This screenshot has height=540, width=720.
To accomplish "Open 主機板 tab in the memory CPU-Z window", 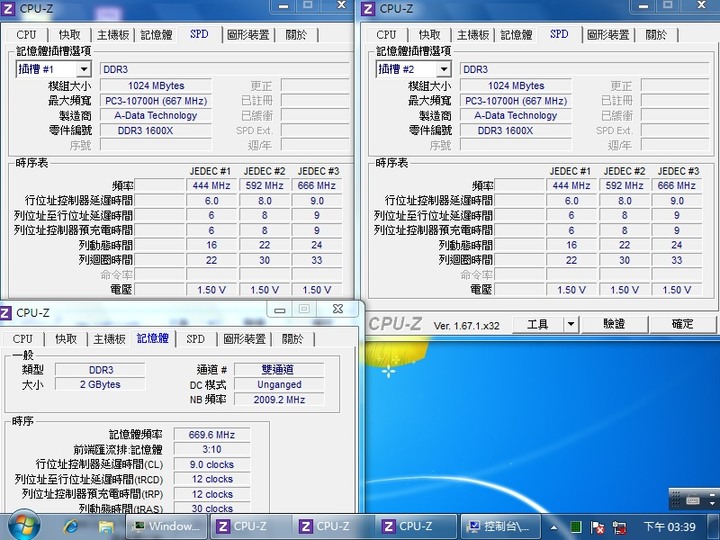I will click(110, 339).
